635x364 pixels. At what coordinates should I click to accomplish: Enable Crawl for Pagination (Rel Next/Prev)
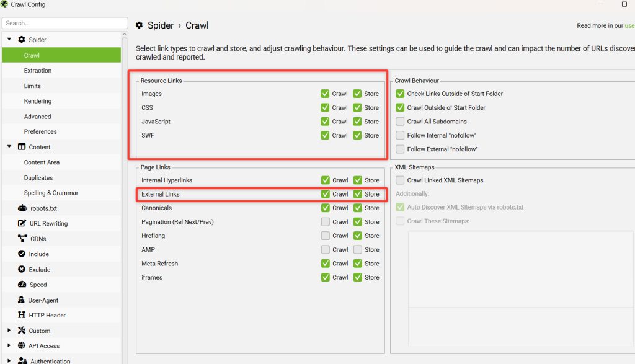[325, 221]
